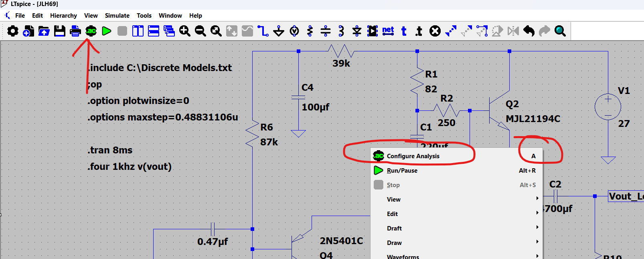
Task: Open the Find search magnifier icon
Action: (x=560, y=31)
